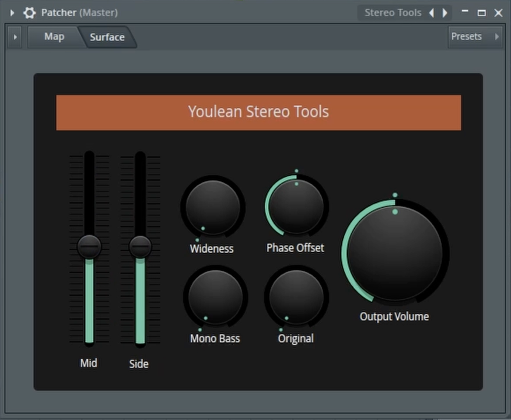The image size is (511, 420).
Task: Expand the left toolbar arrow beside Map
Action: tap(15, 37)
